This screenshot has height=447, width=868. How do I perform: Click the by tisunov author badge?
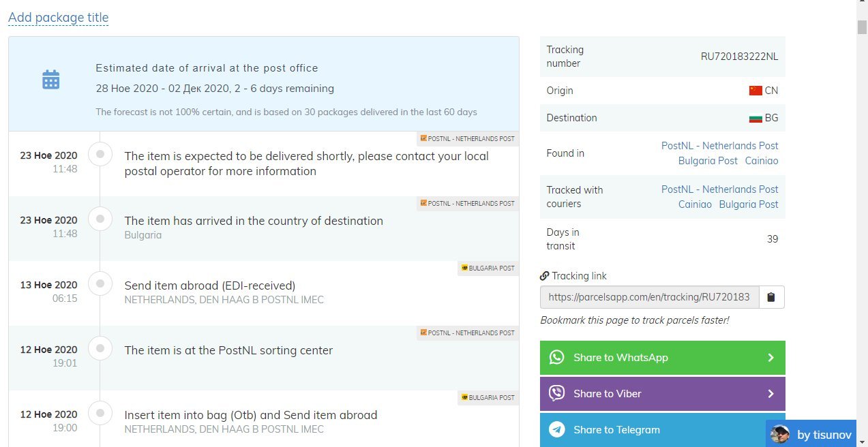pyautogui.click(x=811, y=435)
